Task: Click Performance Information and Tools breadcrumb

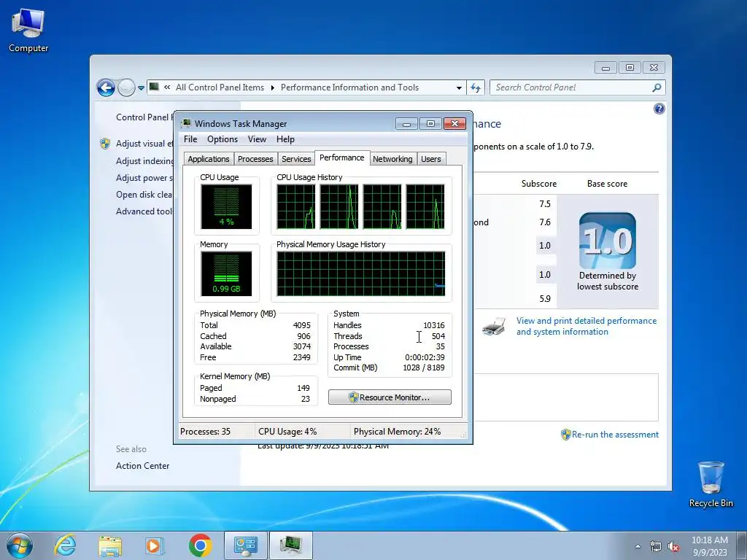Action: coord(349,87)
